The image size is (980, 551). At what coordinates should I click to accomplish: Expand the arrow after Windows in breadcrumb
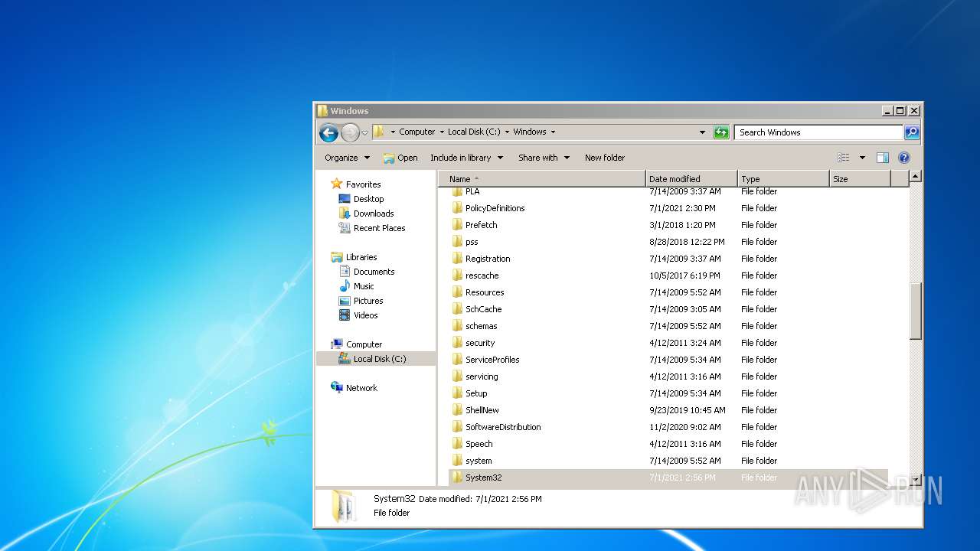pos(553,132)
